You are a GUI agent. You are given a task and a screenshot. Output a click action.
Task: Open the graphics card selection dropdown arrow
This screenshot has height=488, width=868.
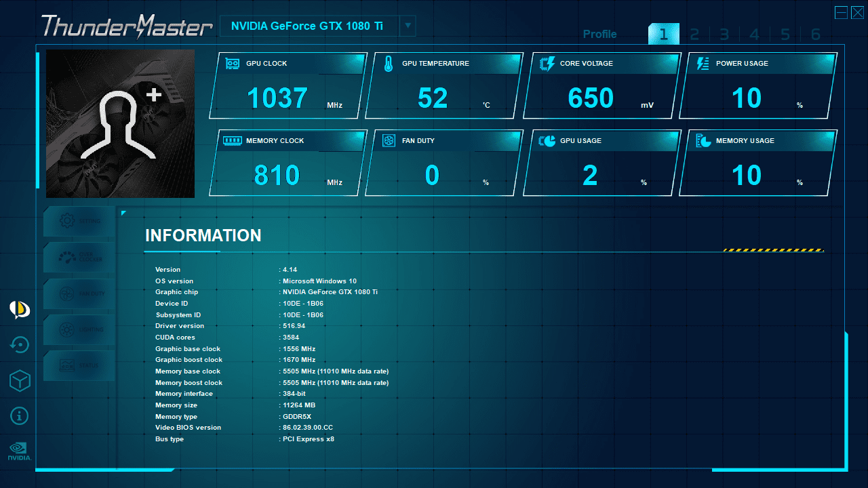tap(408, 26)
